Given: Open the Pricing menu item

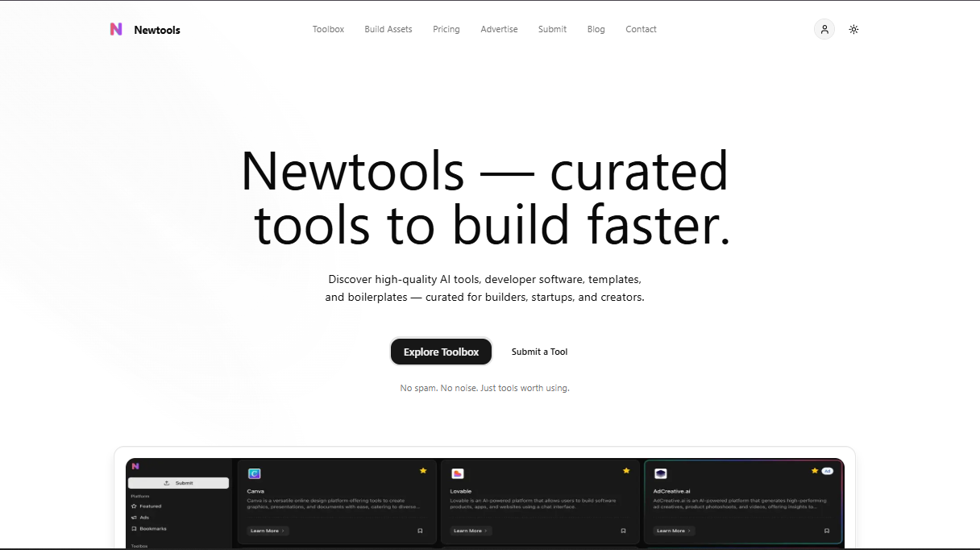Looking at the screenshot, I should click(x=446, y=29).
